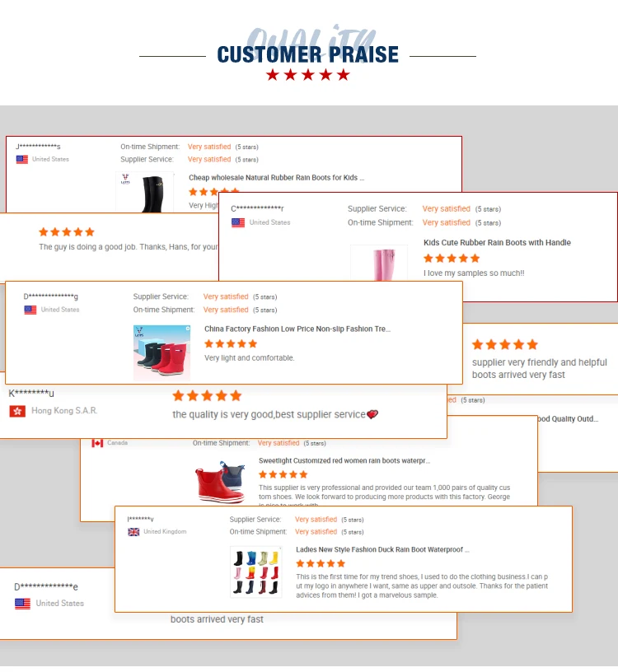The image size is (618, 672).
Task: Click the Canada flag icon
Action: 97,443
